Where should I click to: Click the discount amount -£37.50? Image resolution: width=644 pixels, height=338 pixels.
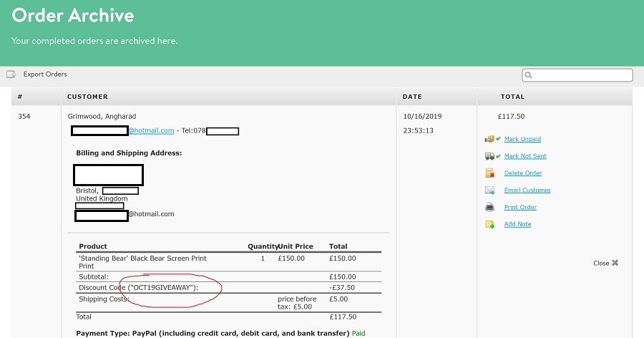pos(342,287)
